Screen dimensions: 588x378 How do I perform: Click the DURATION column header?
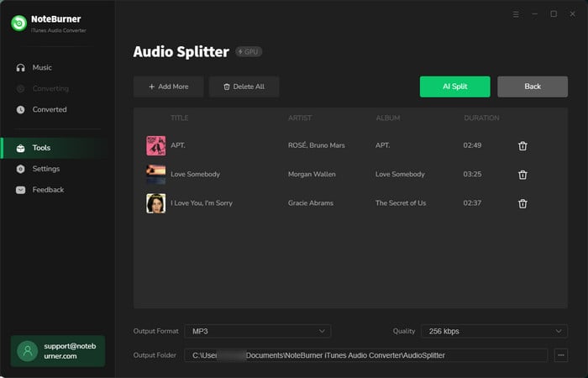(x=481, y=118)
